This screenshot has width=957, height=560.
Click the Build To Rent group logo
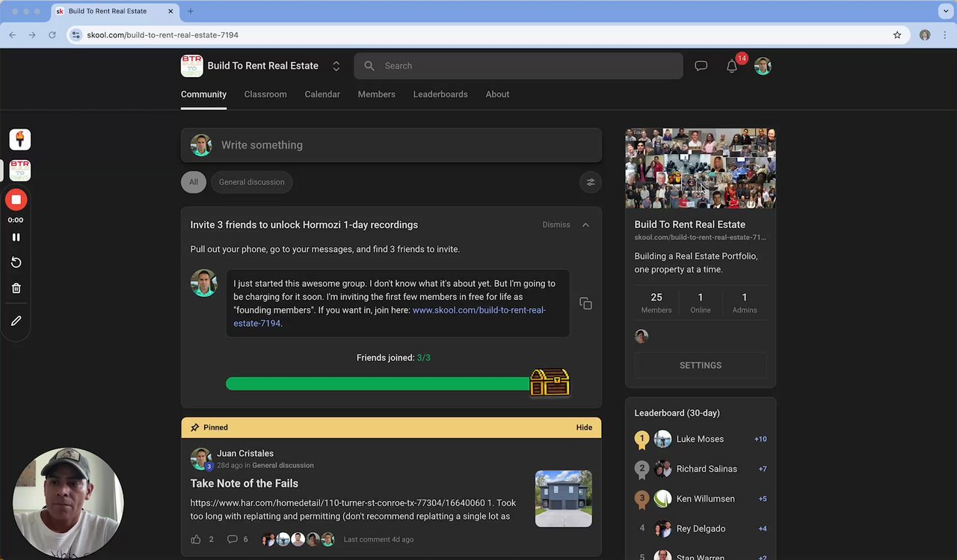(x=191, y=66)
